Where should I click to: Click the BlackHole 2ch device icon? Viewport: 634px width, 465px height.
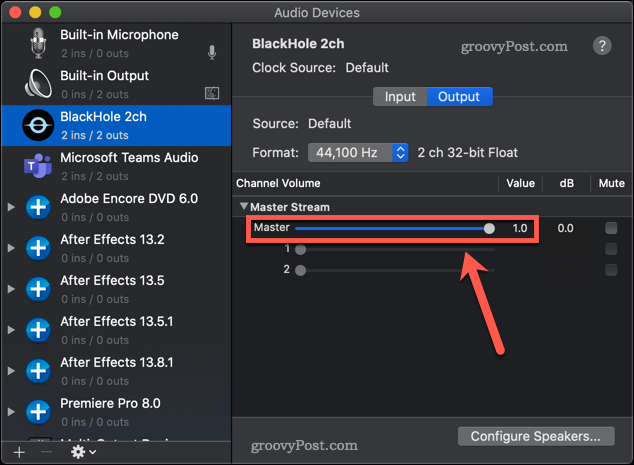point(38,125)
